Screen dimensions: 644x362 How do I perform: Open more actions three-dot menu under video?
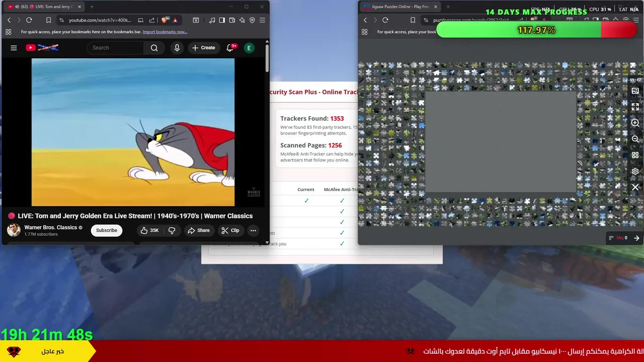pos(253,230)
